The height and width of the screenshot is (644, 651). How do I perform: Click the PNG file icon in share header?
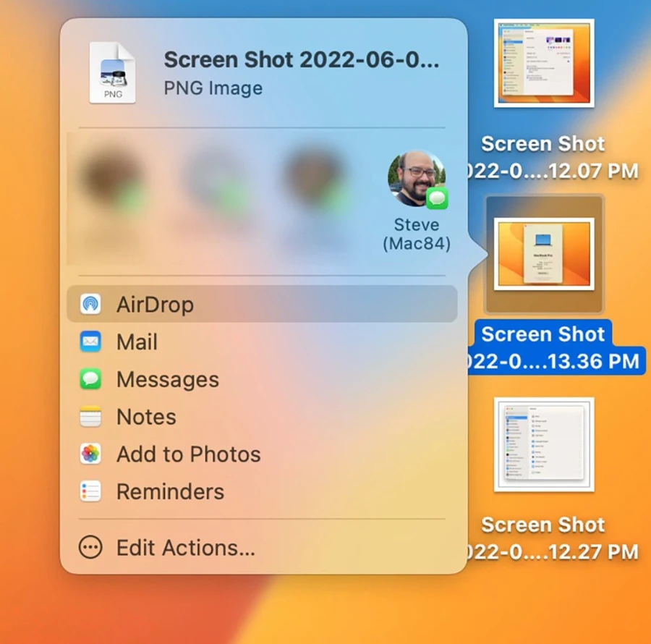click(113, 72)
